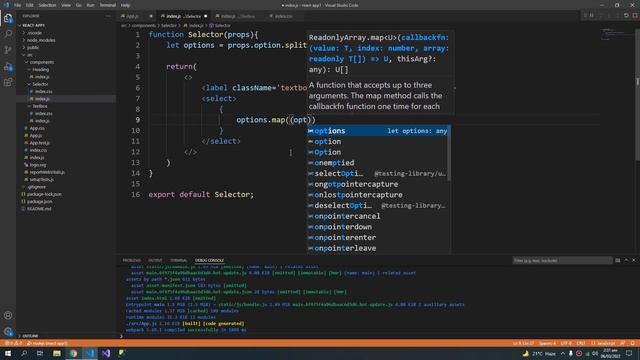Choose the 'onemptied' suggestion
This screenshot has height=360, width=640.
point(377,163)
